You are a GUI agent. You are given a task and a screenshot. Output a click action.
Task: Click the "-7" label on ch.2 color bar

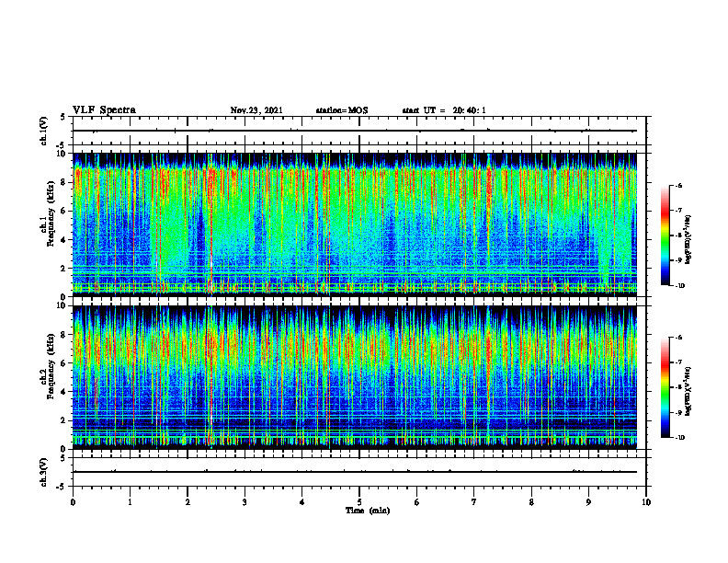tap(678, 362)
